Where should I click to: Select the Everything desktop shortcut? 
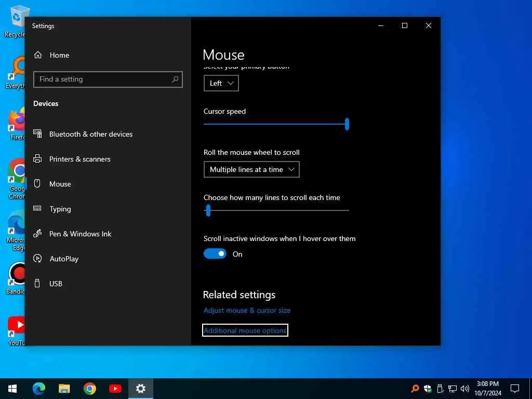click(x=16, y=72)
